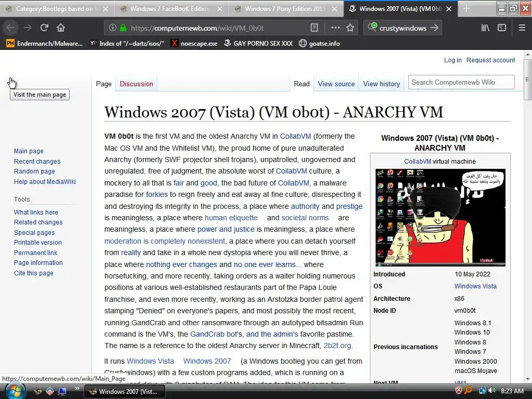The image size is (532, 399).
Task: Open Random page sidebar link
Action: point(34,171)
